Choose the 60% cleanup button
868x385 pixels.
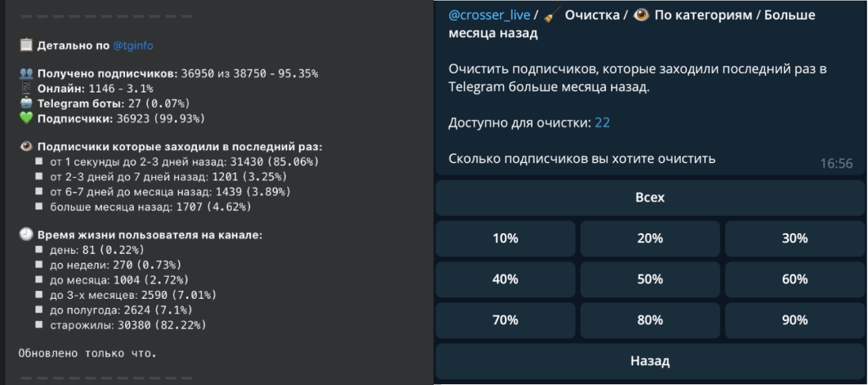[x=795, y=279]
